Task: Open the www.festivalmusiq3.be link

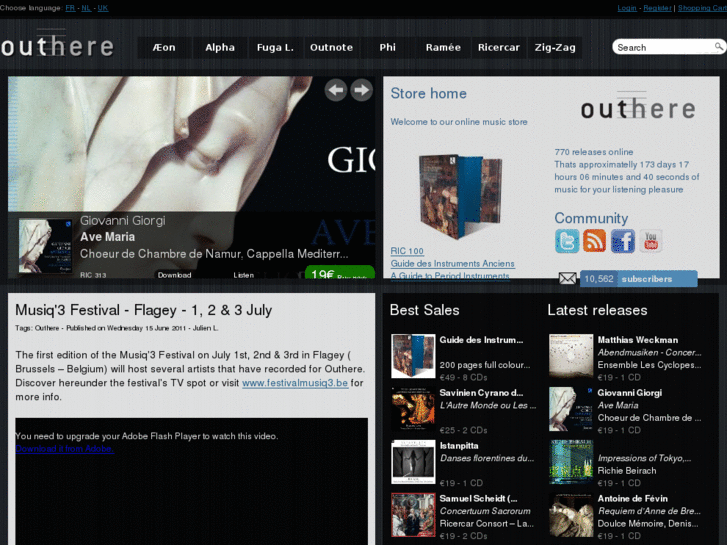Action: click(295, 383)
